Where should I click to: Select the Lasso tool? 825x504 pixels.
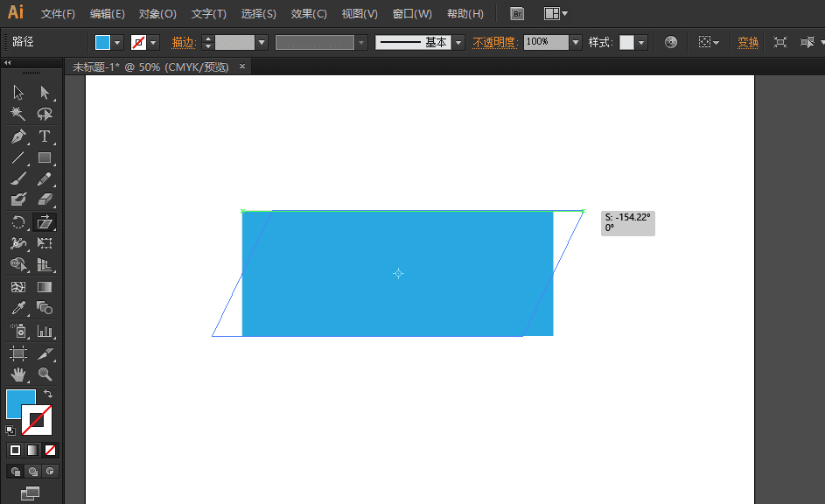45,114
